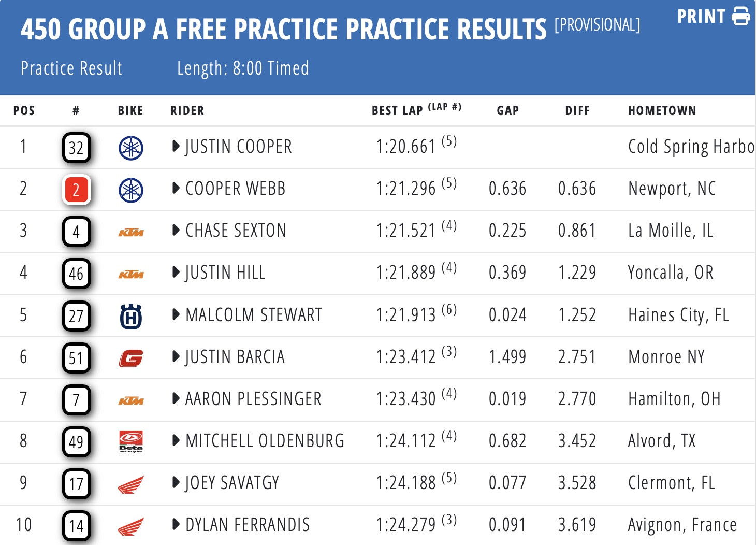Image resolution: width=756 pixels, height=545 pixels.
Task: Click the PRINT printer icon
Action: pos(740,16)
